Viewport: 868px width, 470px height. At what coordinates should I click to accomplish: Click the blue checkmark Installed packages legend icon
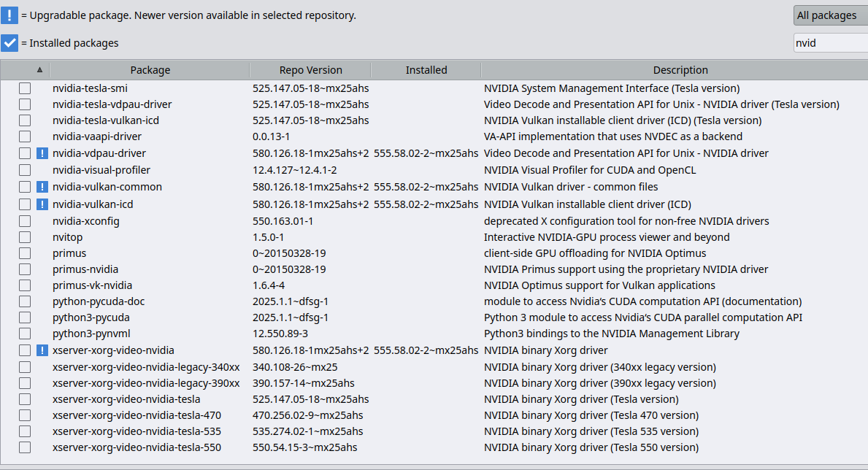[9, 43]
